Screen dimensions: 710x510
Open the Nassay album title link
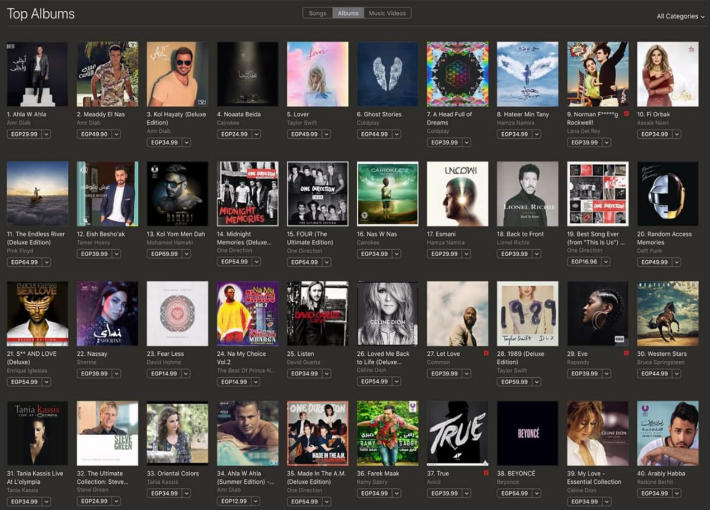[x=92, y=354]
